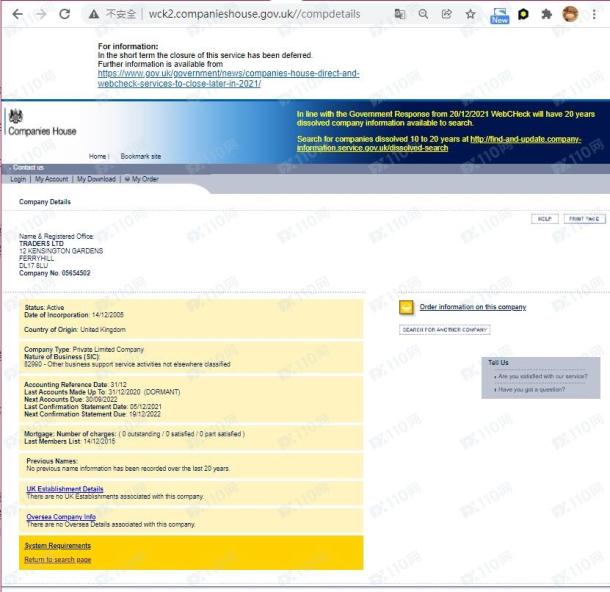Go back using the browser back arrow
This screenshot has width=610, height=592.
click(18, 14)
